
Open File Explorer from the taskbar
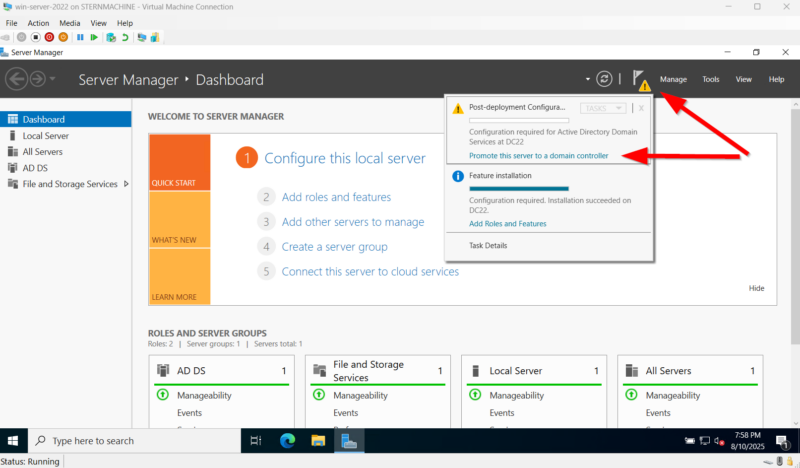(318, 441)
